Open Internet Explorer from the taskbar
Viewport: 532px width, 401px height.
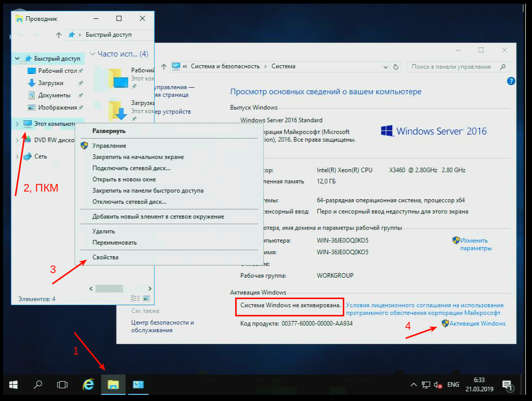click(x=88, y=385)
